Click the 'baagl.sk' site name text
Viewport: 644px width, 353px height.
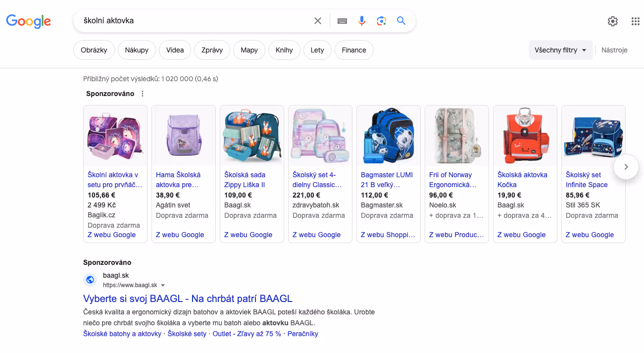pos(116,275)
